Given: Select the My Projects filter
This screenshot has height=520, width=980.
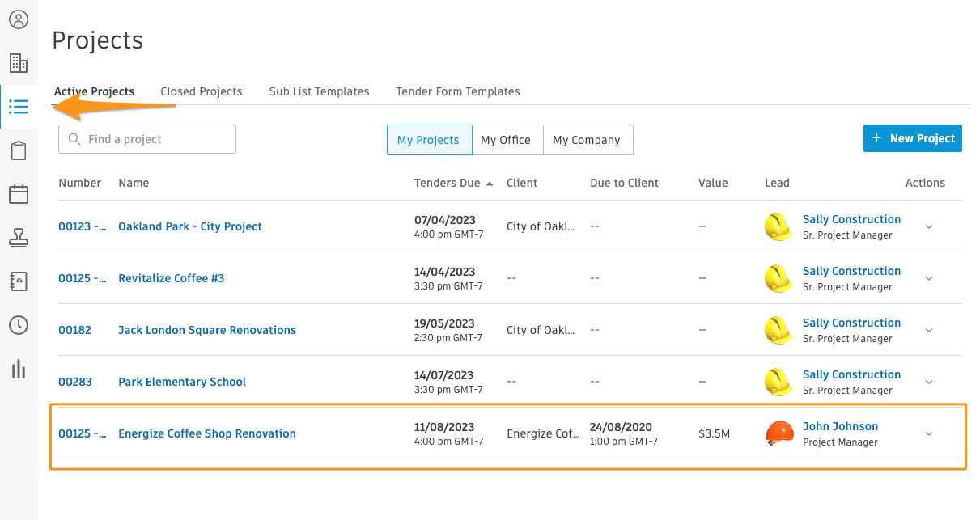Looking at the screenshot, I should tap(428, 140).
